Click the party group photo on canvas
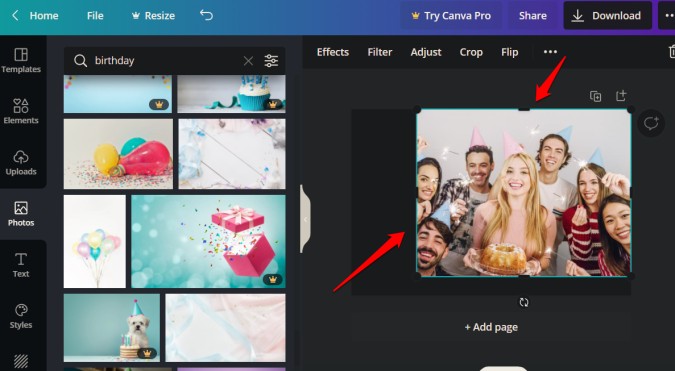The image size is (675, 371). (523, 193)
